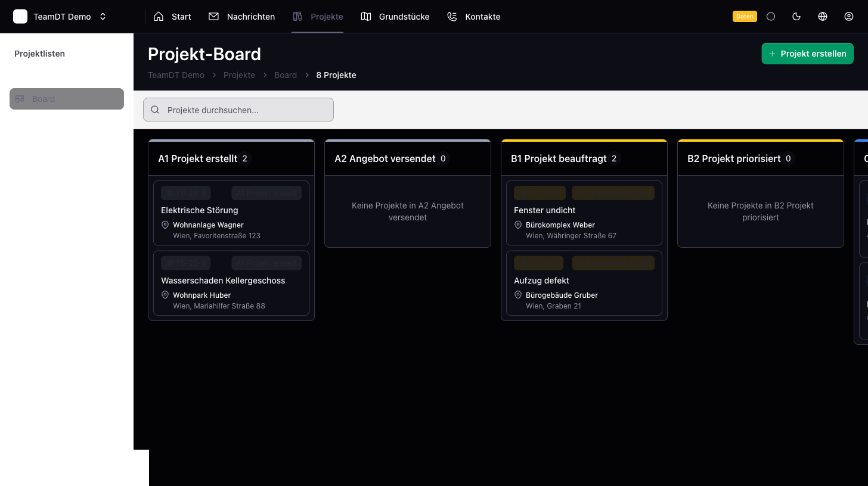Open the Nachrichten envelope icon
The height and width of the screenshot is (486, 868).
tap(214, 16)
